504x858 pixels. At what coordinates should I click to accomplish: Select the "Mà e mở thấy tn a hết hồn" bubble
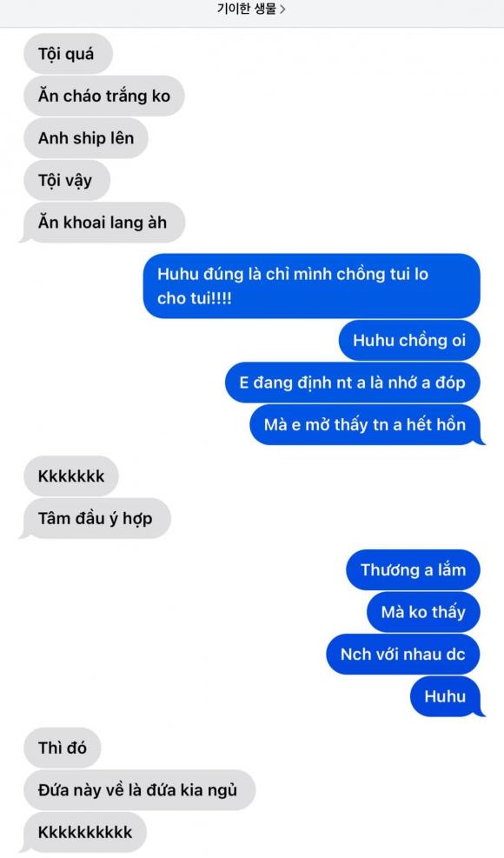pos(367,424)
